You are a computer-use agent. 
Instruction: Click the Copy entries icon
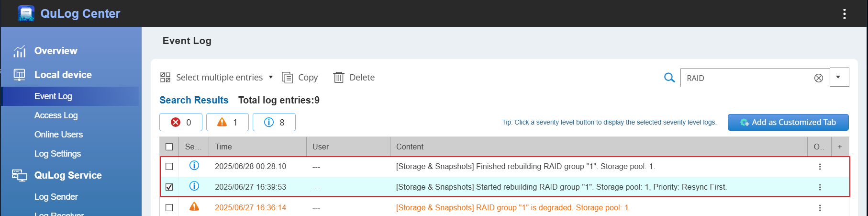pyautogui.click(x=287, y=78)
